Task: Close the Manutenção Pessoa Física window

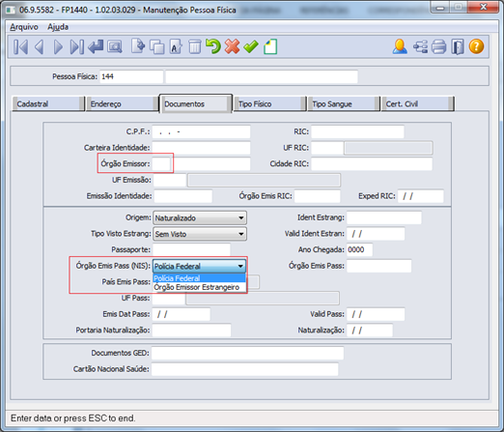Action: [x=483, y=7]
